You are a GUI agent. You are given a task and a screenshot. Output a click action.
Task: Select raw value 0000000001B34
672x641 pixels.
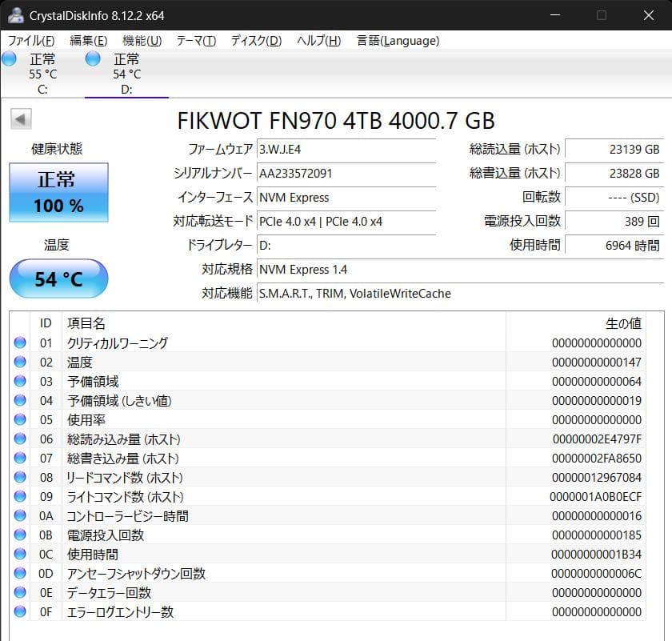tap(596, 555)
